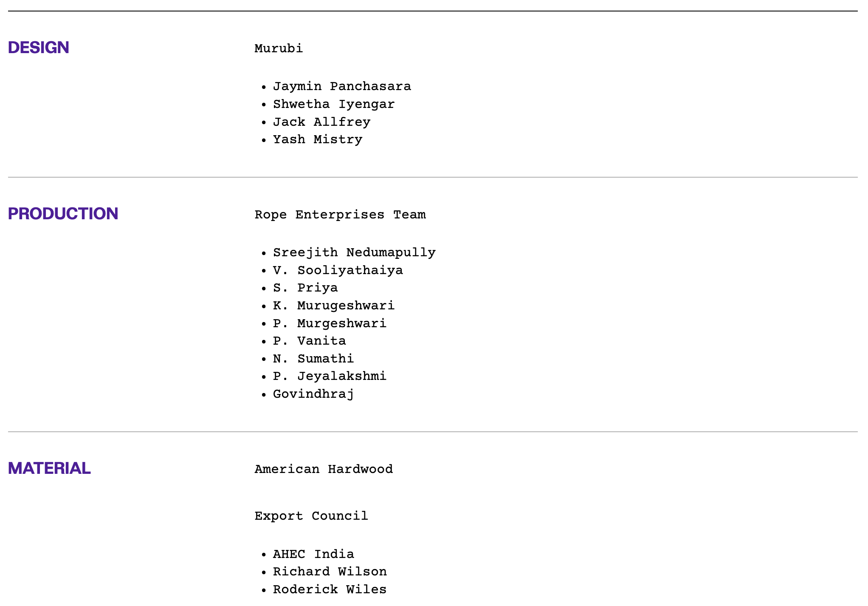
Task: Select Yash Mistry in the design list
Action: (x=318, y=139)
